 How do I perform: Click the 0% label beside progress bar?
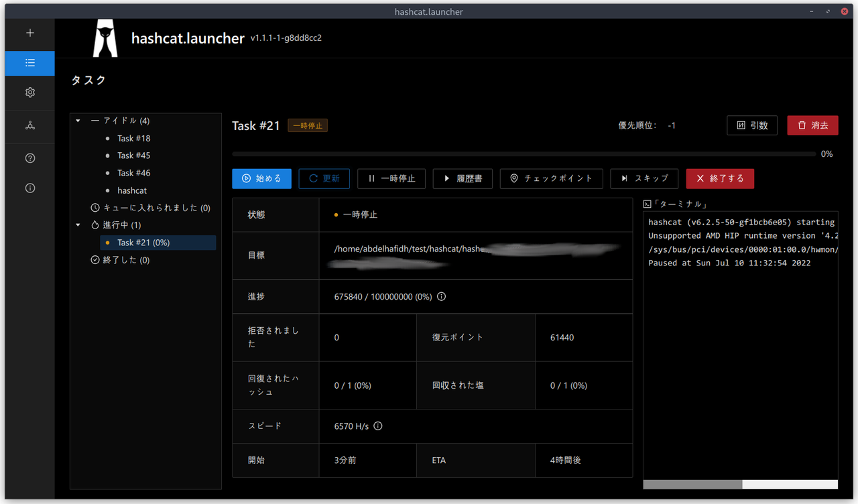click(827, 154)
